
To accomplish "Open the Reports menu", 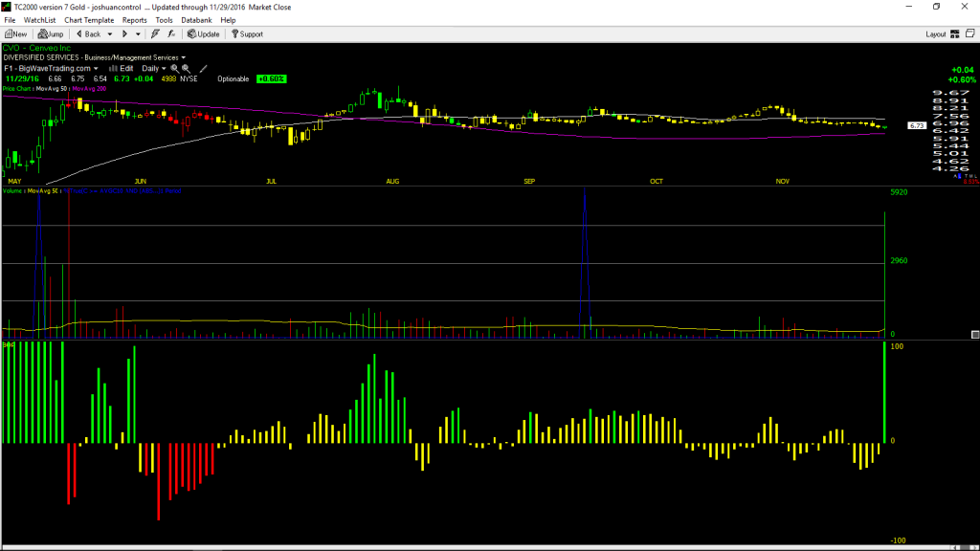I will click(134, 20).
